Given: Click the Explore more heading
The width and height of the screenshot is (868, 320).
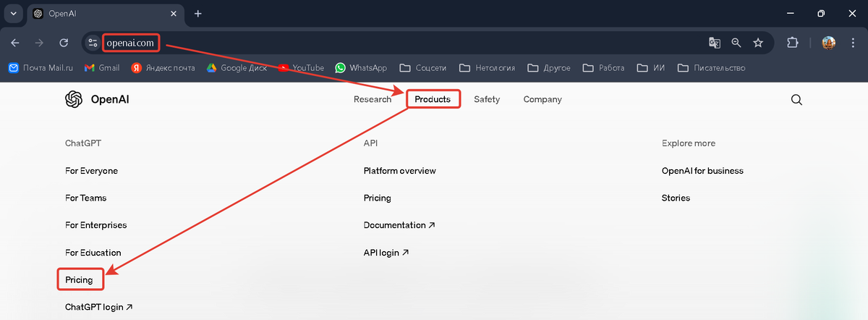Looking at the screenshot, I should pyautogui.click(x=689, y=143).
